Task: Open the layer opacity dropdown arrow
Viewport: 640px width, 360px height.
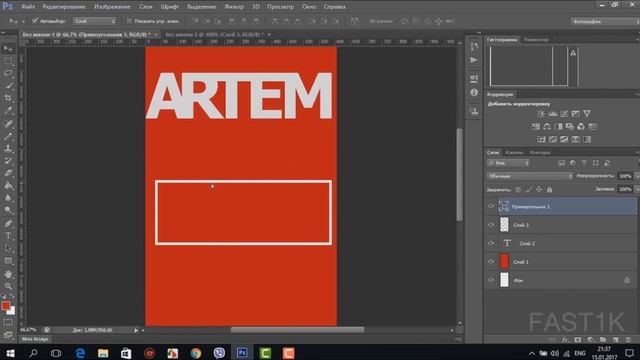Action: tap(637, 176)
